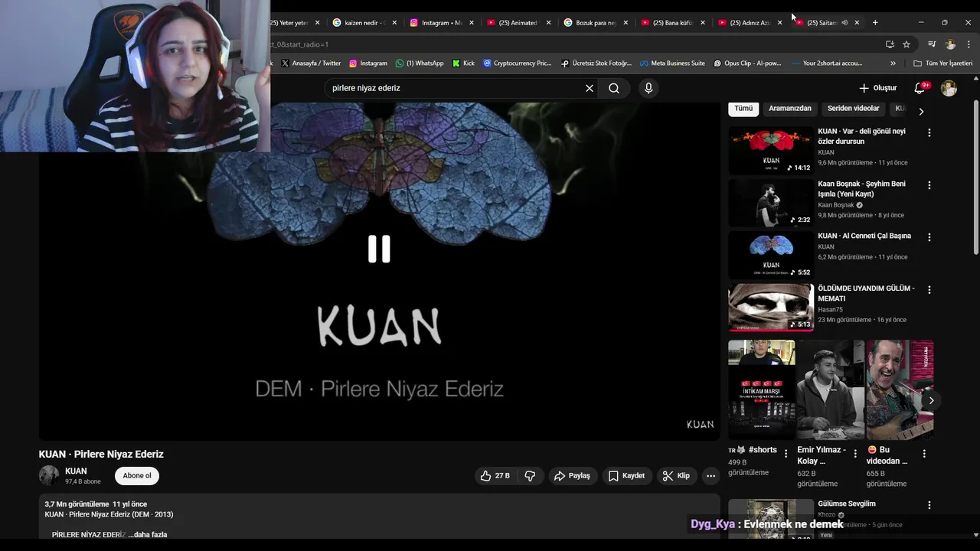The width and height of the screenshot is (980, 551).
Task: Open the (1) WhatsApp bookmark
Action: click(x=420, y=64)
